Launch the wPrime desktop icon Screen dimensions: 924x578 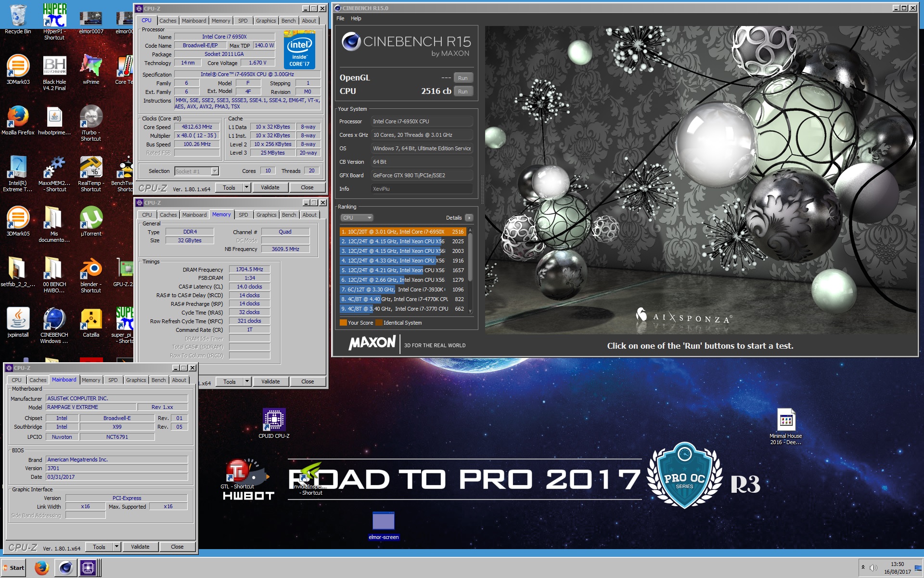(x=91, y=69)
